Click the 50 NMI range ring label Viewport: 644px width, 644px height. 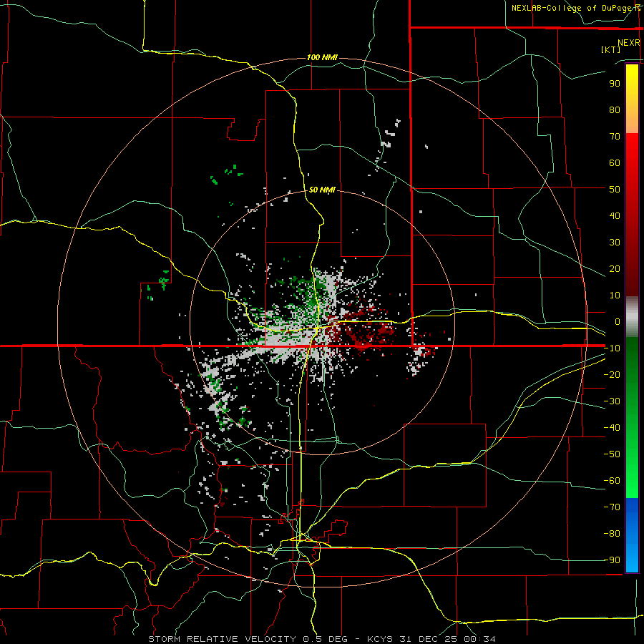(322, 190)
